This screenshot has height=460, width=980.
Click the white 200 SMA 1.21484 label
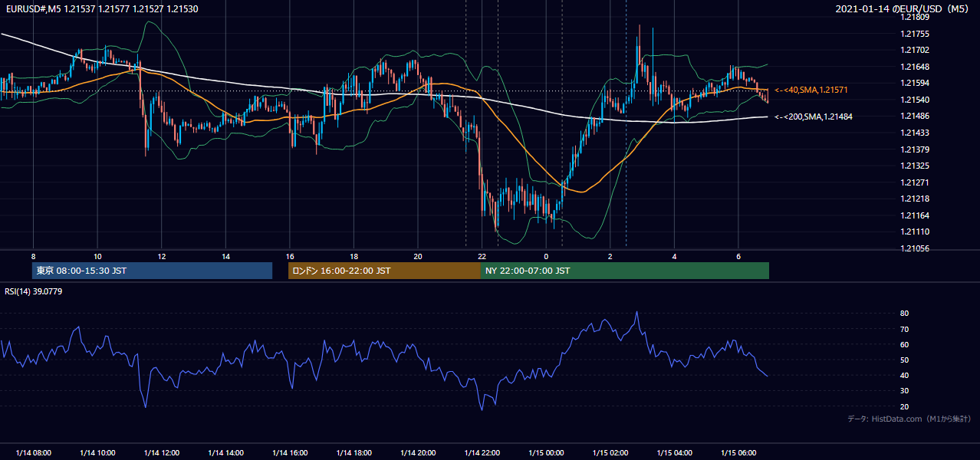[814, 117]
